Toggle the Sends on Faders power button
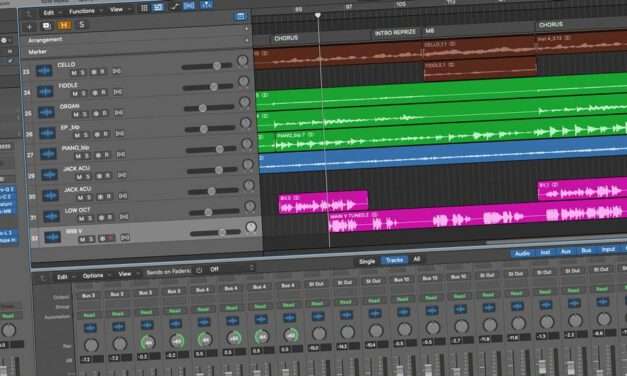 pyautogui.click(x=199, y=271)
